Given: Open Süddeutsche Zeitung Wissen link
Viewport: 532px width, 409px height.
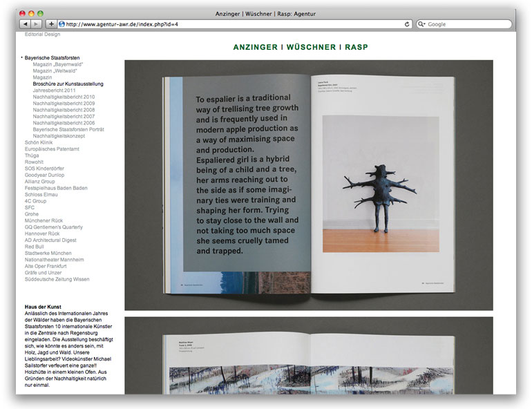Looking at the screenshot, I should click(x=57, y=279).
